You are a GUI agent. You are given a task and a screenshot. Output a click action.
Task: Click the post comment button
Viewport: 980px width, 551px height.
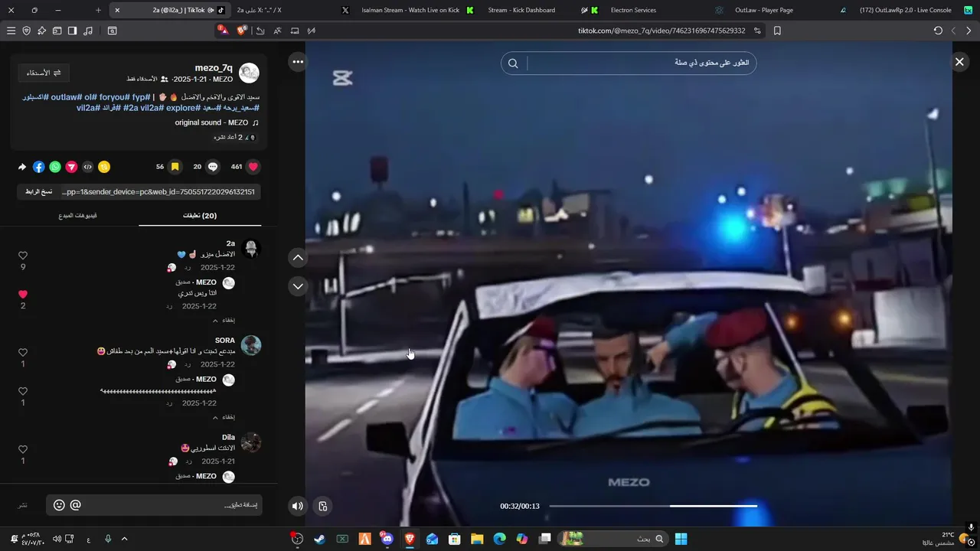23,505
